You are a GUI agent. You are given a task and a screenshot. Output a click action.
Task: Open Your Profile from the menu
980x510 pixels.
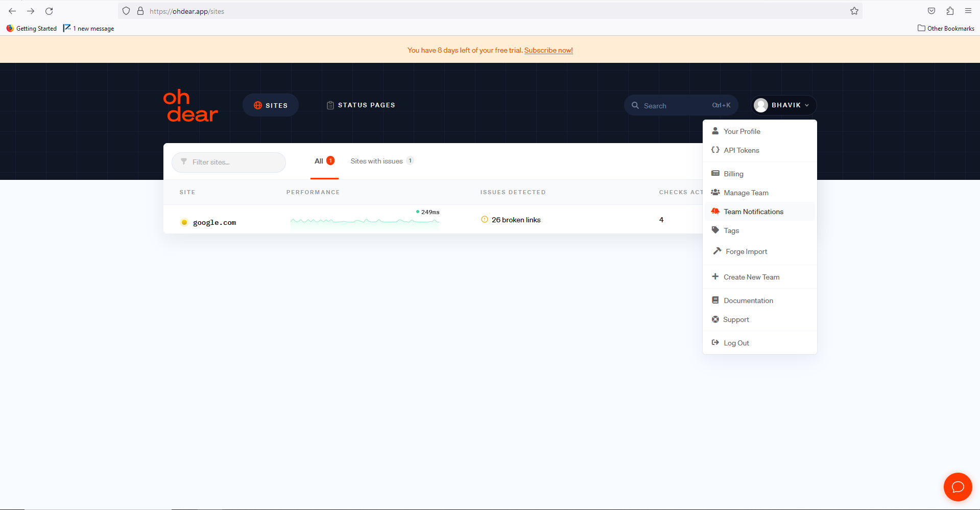(759, 131)
